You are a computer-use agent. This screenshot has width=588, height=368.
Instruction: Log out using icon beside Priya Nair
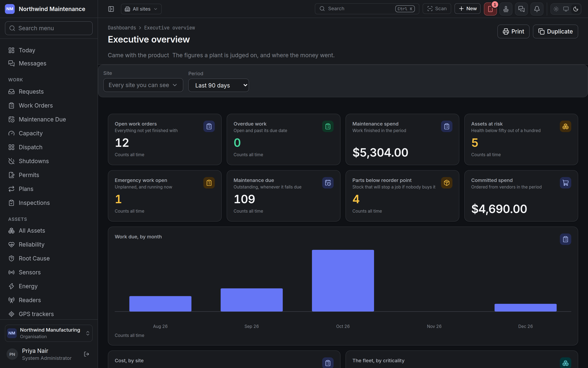[x=87, y=354]
